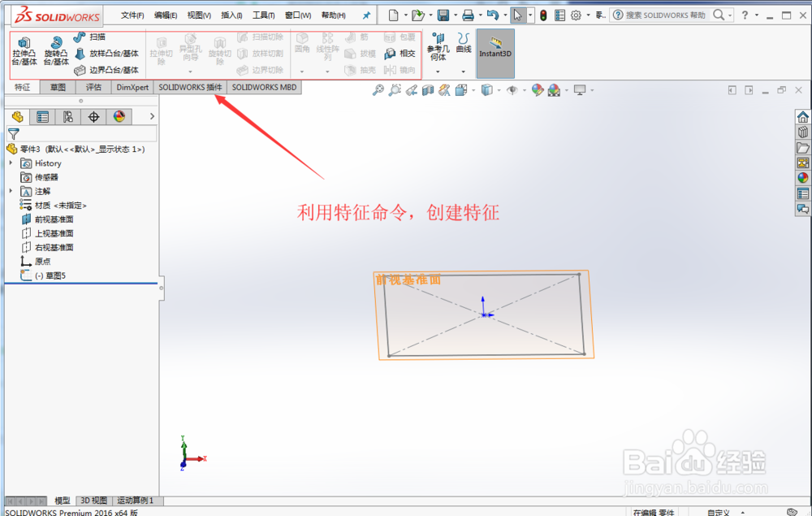Activate the Select cursor tool

517,15
